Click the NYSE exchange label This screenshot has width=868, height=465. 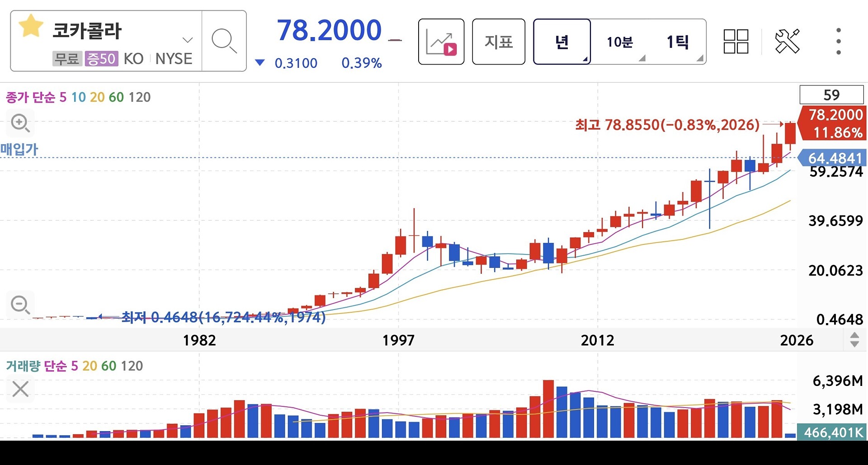click(174, 59)
